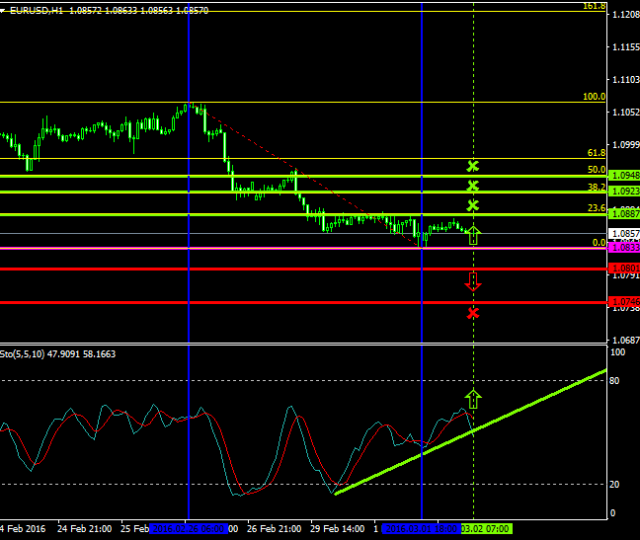The image size is (640, 540).
Task: Click the red down arrow below 1.0801 line
Action: 473,281
